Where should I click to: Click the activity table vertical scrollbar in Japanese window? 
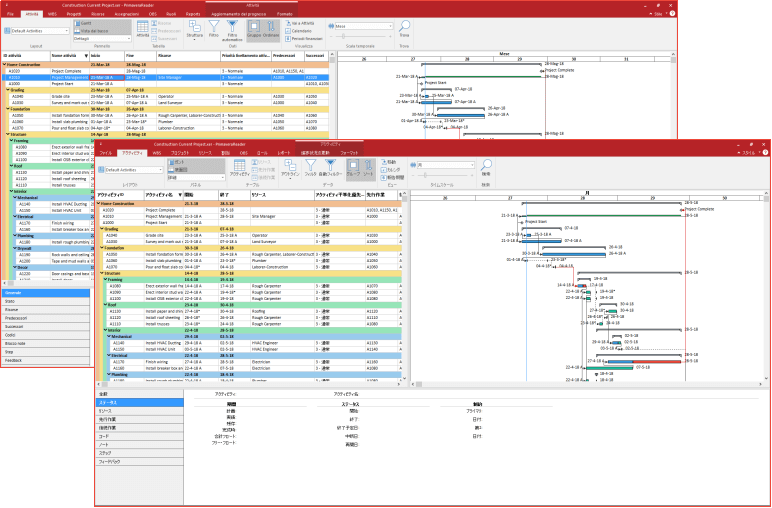tap(405, 286)
